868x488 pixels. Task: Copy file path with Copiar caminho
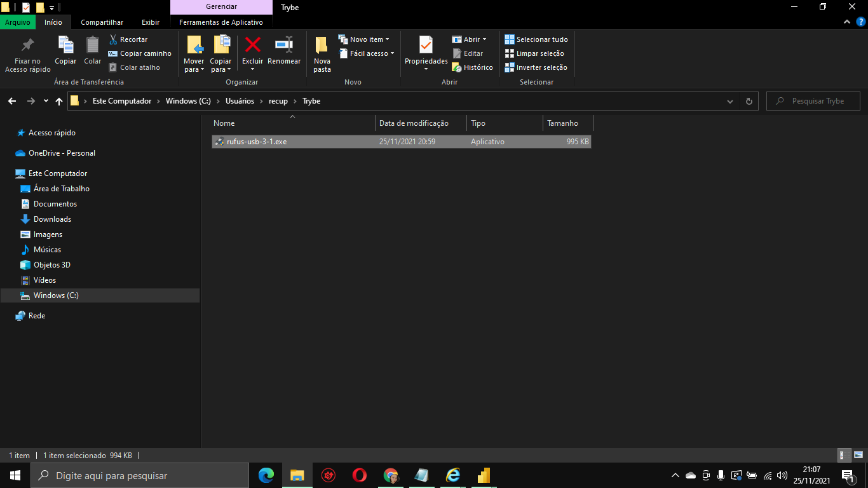tap(140, 53)
